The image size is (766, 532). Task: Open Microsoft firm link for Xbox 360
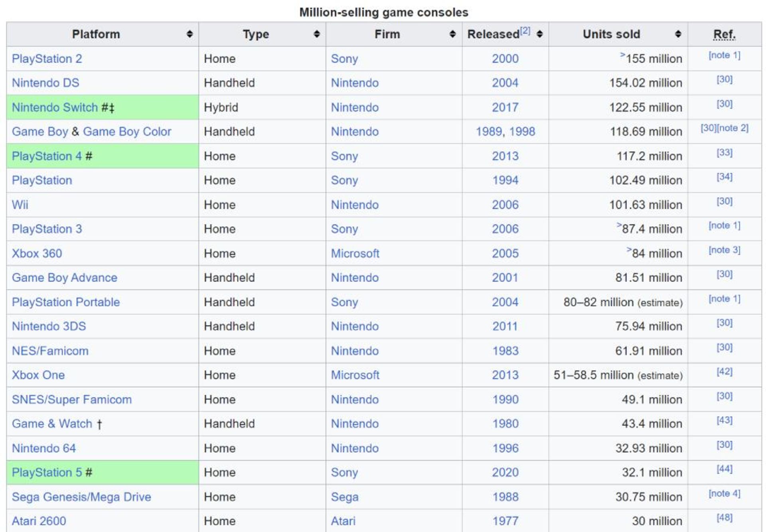(355, 253)
